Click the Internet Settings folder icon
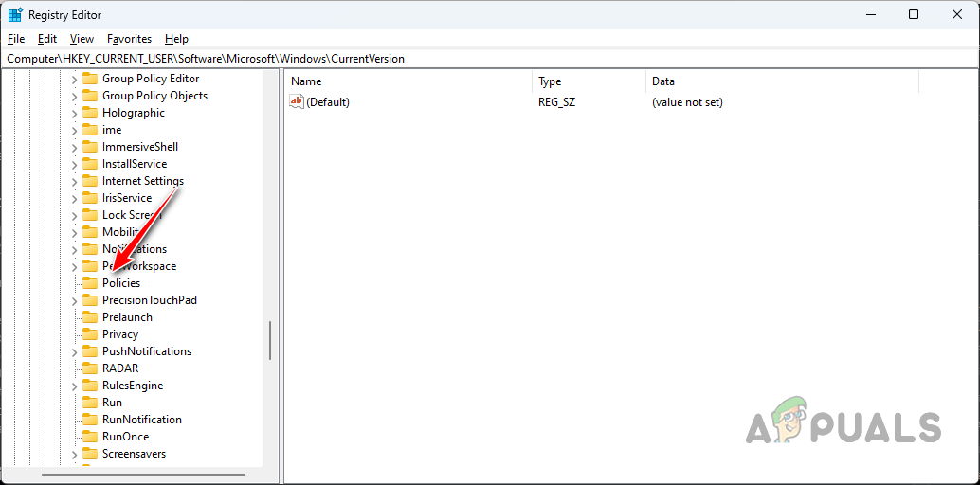This screenshot has width=980, height=485. pyautogui.click(x=91, y=181)
